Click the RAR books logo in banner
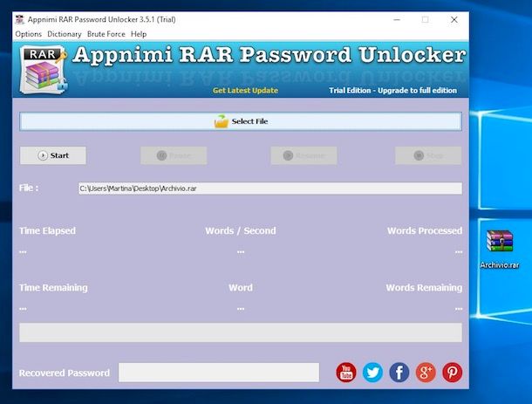 coord(43,70)
